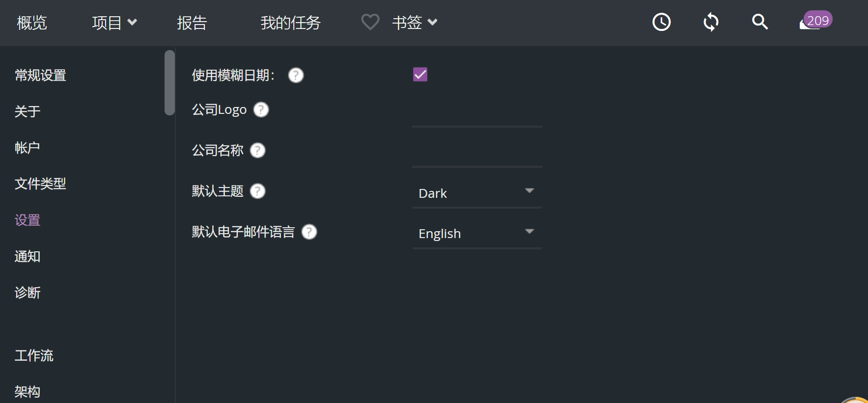The image size is (868, 403).
Task: Select 通知 in the sidebar
Action: point(28,256)
